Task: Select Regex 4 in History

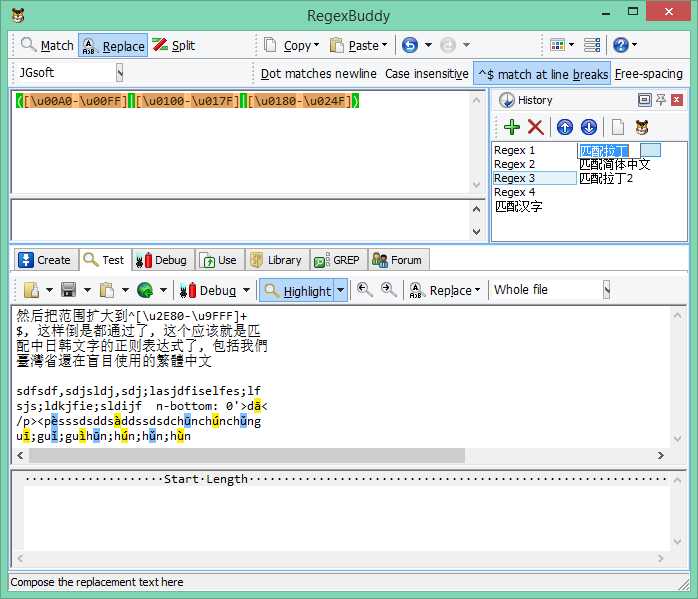Action: point(514,192)
